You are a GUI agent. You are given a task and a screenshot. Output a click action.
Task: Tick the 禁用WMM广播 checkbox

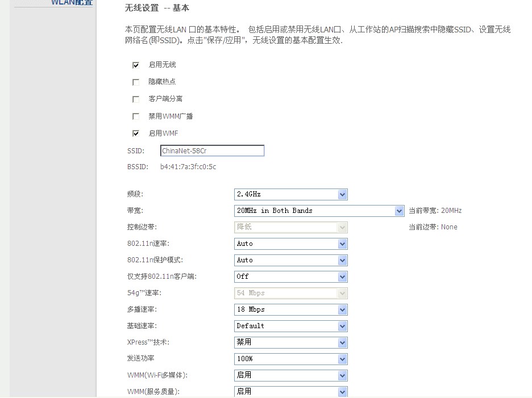tap(136, 116)
